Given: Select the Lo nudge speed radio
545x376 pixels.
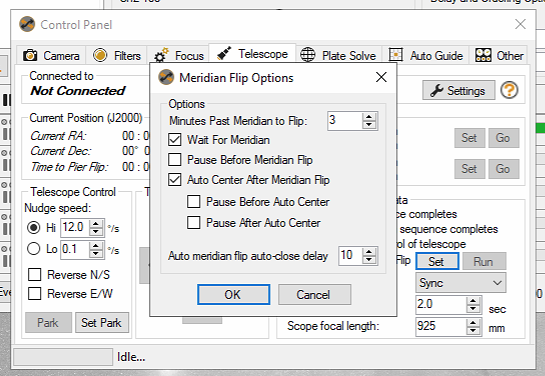Looking at the screenshot, I should 34,249.
